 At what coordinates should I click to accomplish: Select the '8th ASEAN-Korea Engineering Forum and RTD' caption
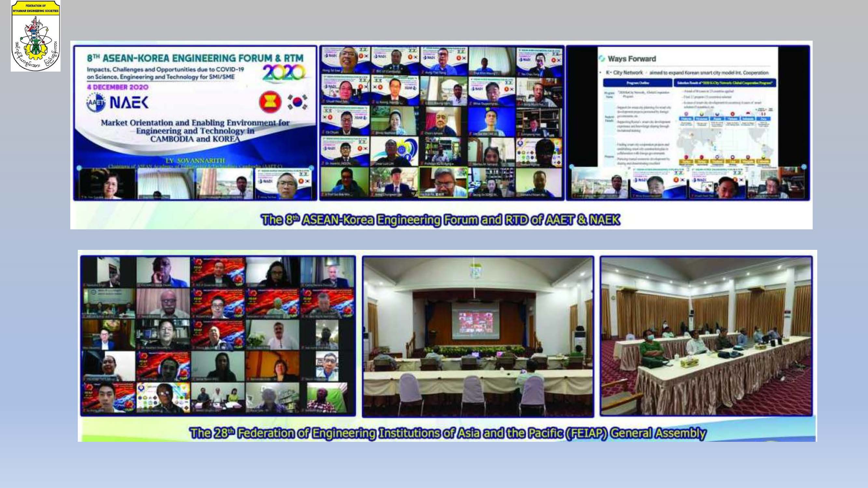point(441,220)
